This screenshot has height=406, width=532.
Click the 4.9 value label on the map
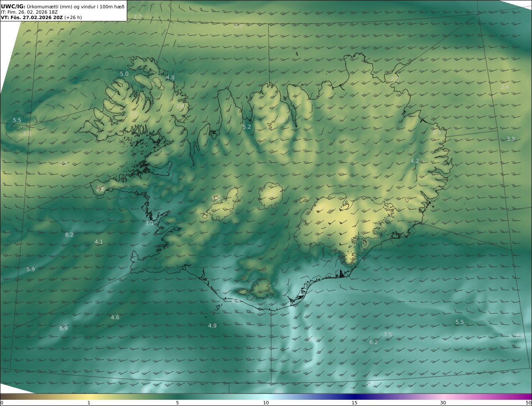[212, 325]
